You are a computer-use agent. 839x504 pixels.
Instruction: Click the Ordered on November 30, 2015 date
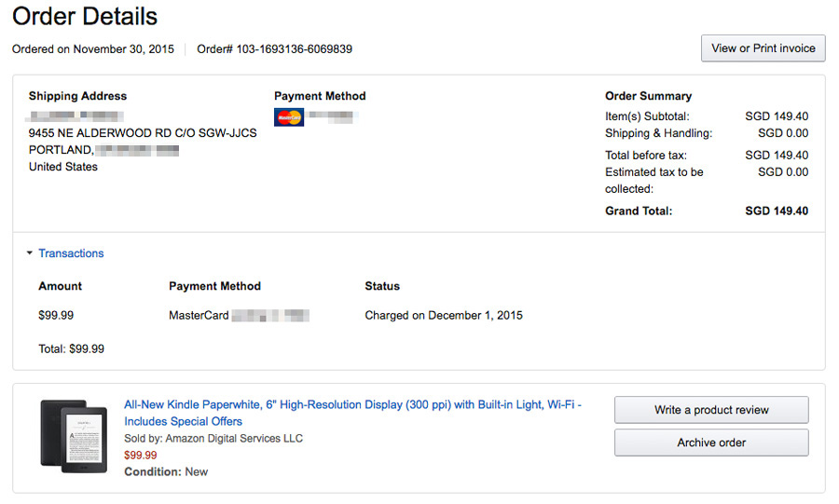coord(93,48)
